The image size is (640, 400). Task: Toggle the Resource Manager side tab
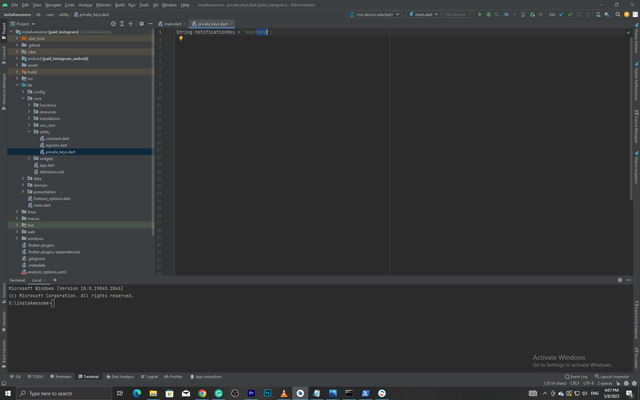click(4, 91)
